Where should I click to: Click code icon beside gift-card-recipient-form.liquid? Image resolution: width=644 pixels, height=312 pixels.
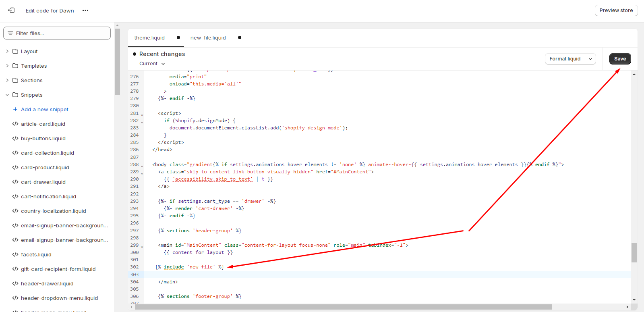point(15,269)
